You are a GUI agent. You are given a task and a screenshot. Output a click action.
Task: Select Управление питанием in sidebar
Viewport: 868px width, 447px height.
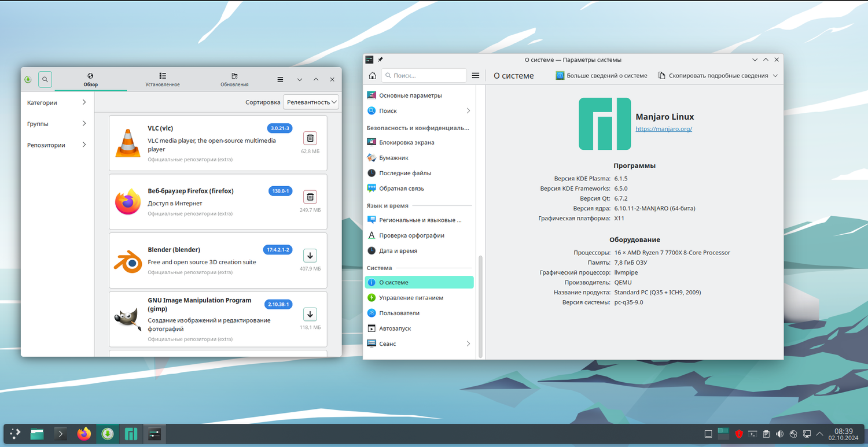[411, 298]
